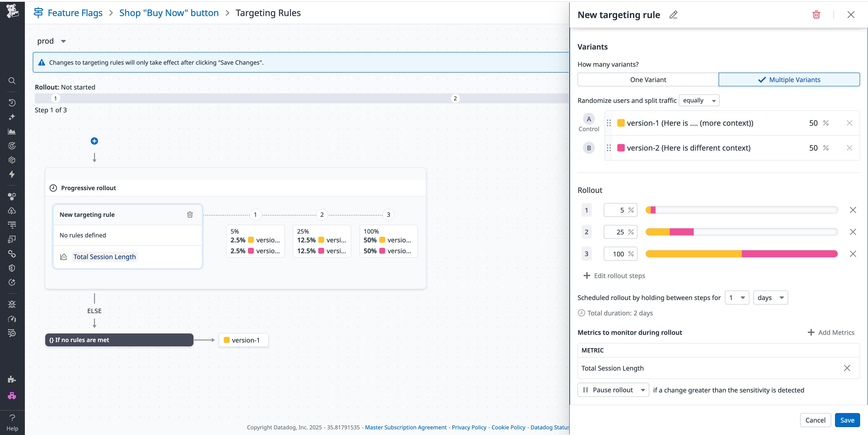
Task: Select Multiple Variants option
Action: [x=789, y=80]
